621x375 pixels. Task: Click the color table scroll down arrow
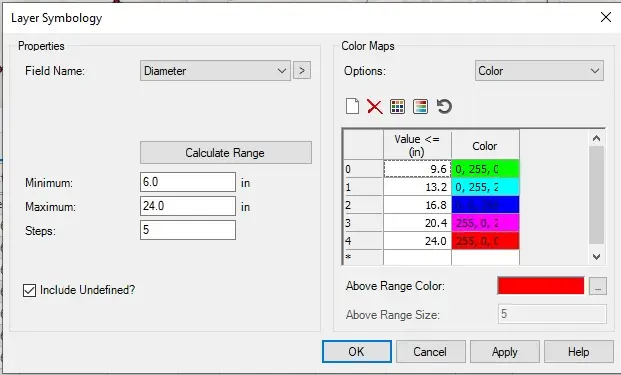[x=596, y=257]
